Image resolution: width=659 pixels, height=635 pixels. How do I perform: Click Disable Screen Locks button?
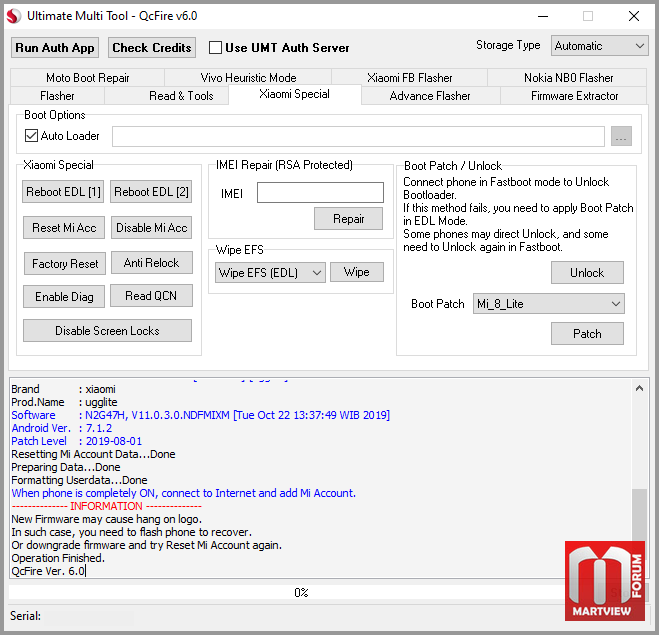[107, 331]
